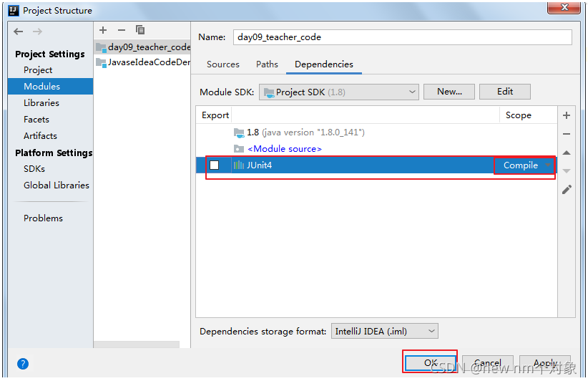Viewport: 588px width, 381px height.
Task: Open Dependencies storage format dropdown
Action: pos(384,331)
